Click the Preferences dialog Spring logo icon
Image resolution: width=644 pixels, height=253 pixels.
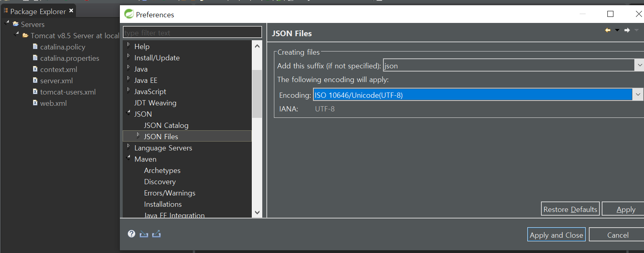(129, 14)
